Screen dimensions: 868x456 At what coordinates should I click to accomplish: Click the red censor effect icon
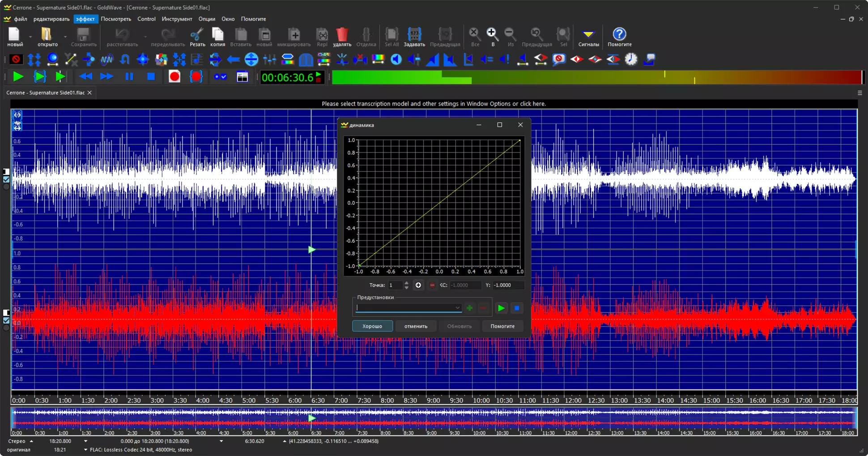(x=16, y=59)
